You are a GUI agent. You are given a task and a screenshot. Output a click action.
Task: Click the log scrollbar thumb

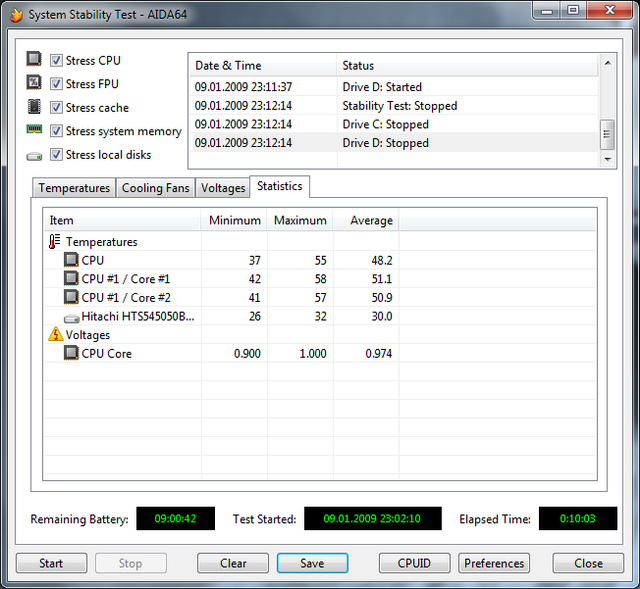[607, 134]
